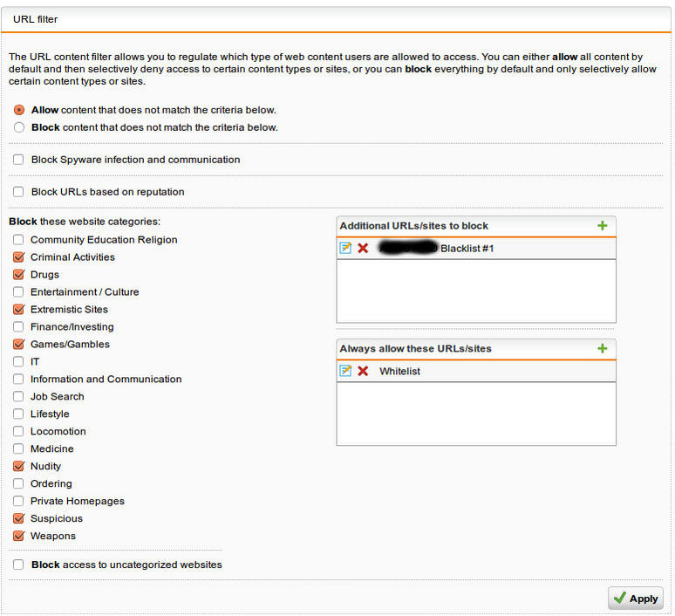Remove the Whitelist entry
This screenshot has width=675, height=616.
363,371
